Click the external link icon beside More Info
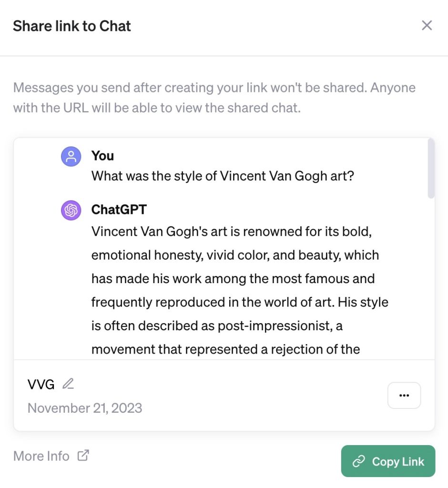 (83, 455)
